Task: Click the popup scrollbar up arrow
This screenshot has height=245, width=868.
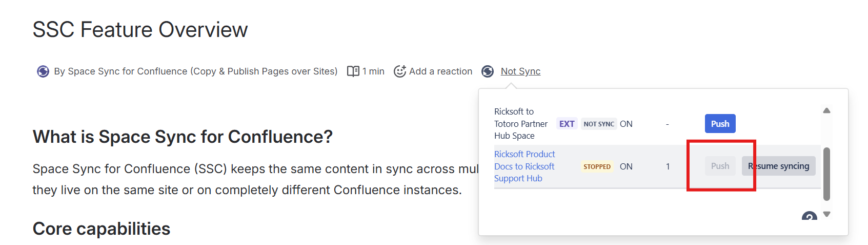Action: point(826,110)
